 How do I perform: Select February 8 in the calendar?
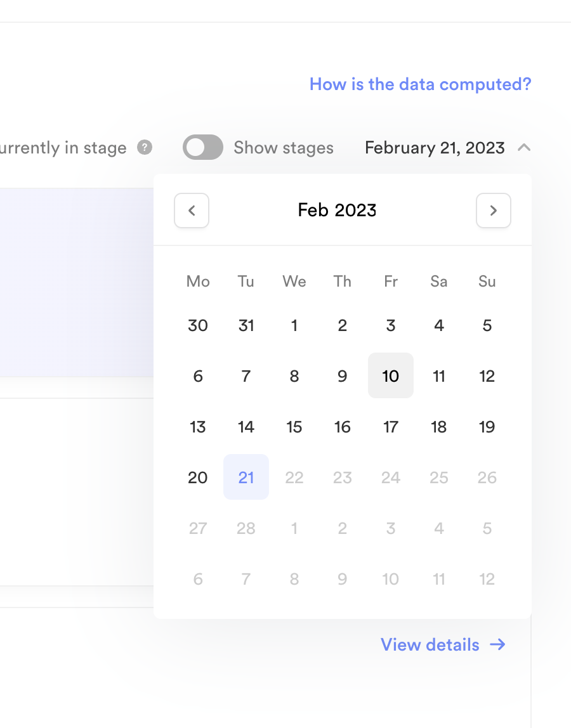[x=294, y=376]
